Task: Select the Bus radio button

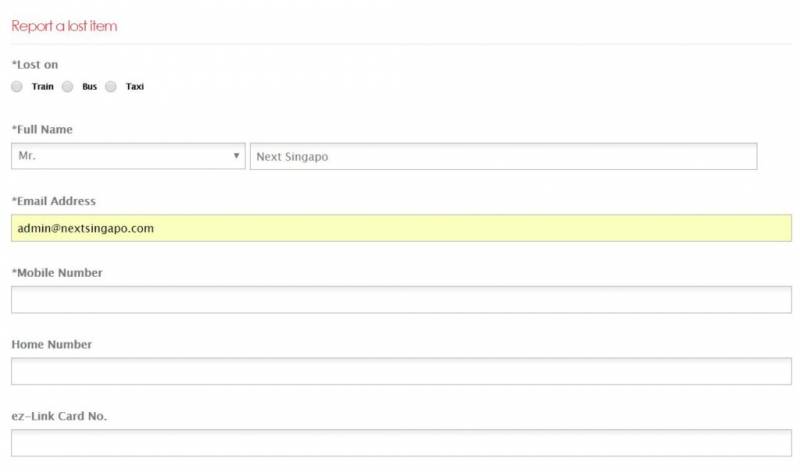Action: (x=68, y=87)
